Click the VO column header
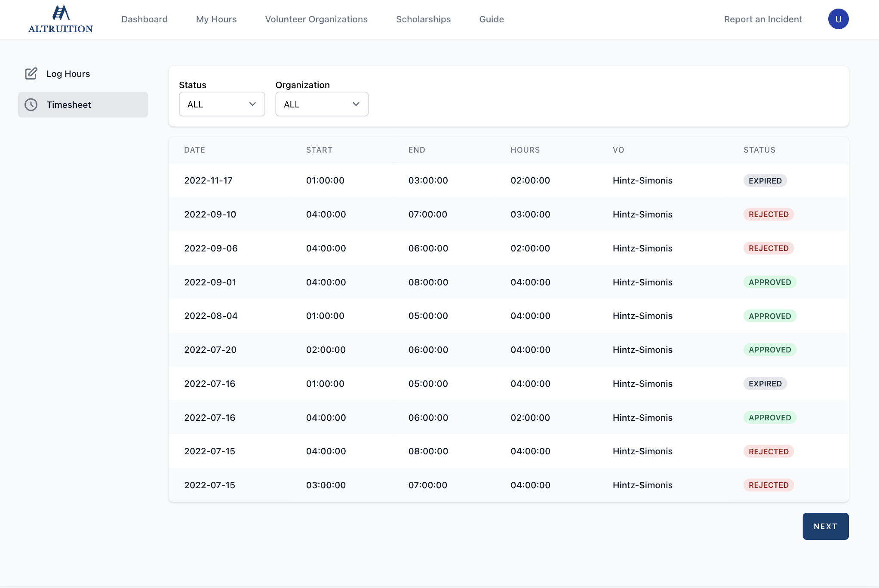The height and width of the screenshot is (588, 879). pos(618,150)
